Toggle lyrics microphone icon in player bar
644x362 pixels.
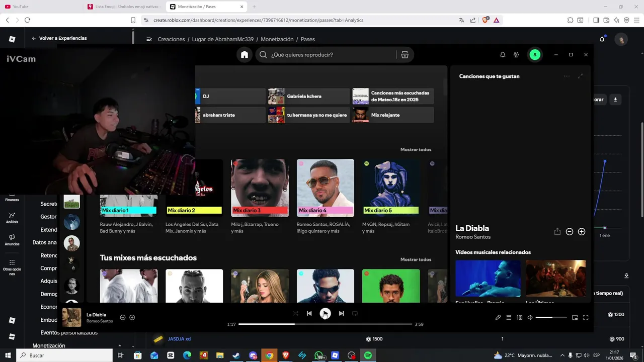coord(498,317)
